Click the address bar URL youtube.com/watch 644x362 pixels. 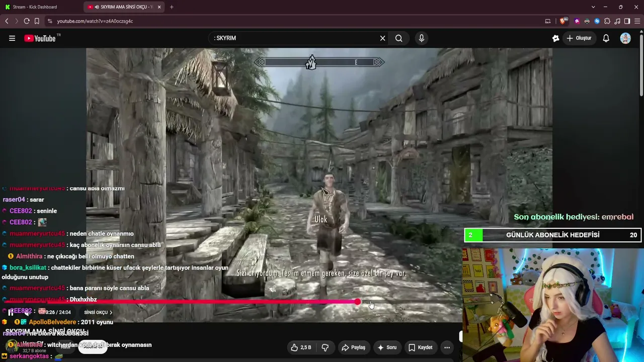pos(95,21)
